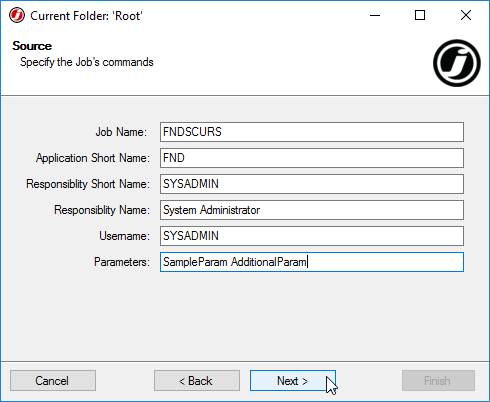Click the window title 'Current Folder: Root'
Image resolution: width=490 pixels, height=402 pixels.
86,16
